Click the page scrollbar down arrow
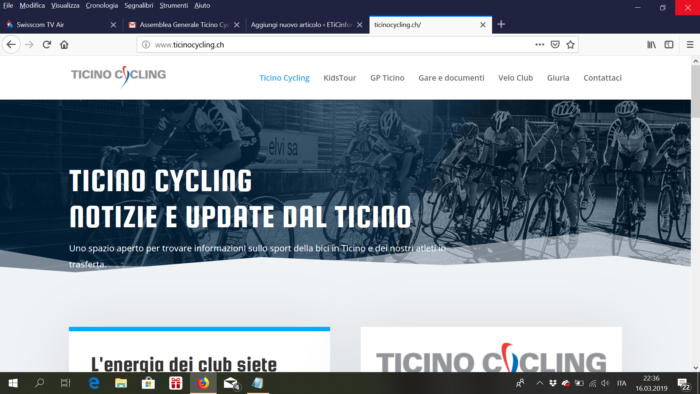This screenshot has width=700, height=394. click(x=696, y=368)
